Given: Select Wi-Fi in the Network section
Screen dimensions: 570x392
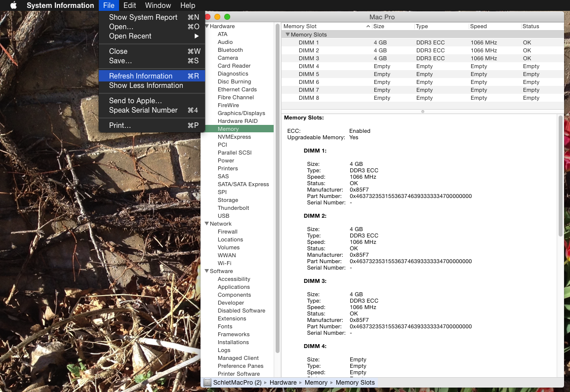Looking at the screenshot, I should coord(224,263).
